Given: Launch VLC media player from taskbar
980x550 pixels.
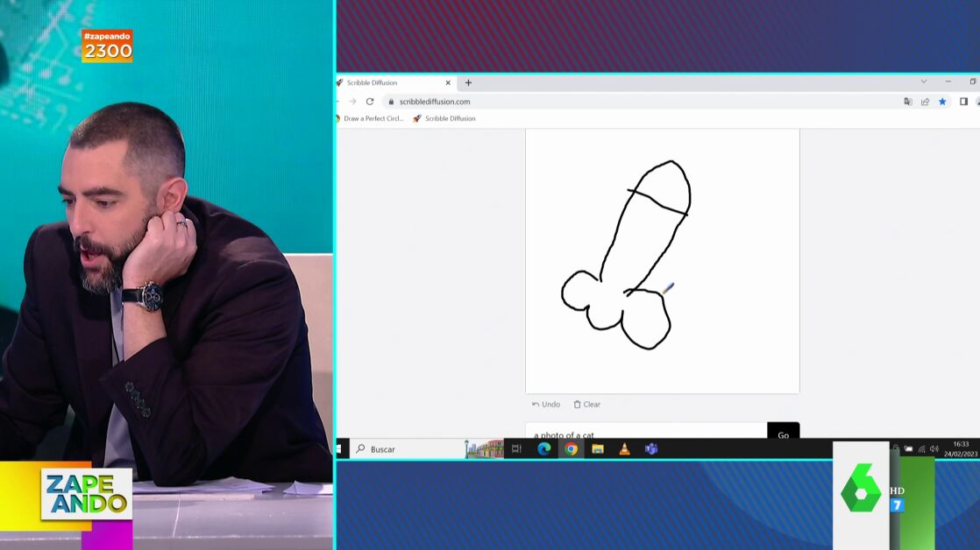Looking at the screenshot, I should coord(624,449).
